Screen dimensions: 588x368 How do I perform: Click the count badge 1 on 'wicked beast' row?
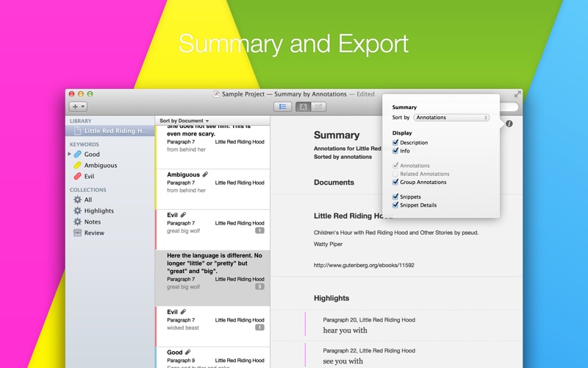(x=259, y=328)
